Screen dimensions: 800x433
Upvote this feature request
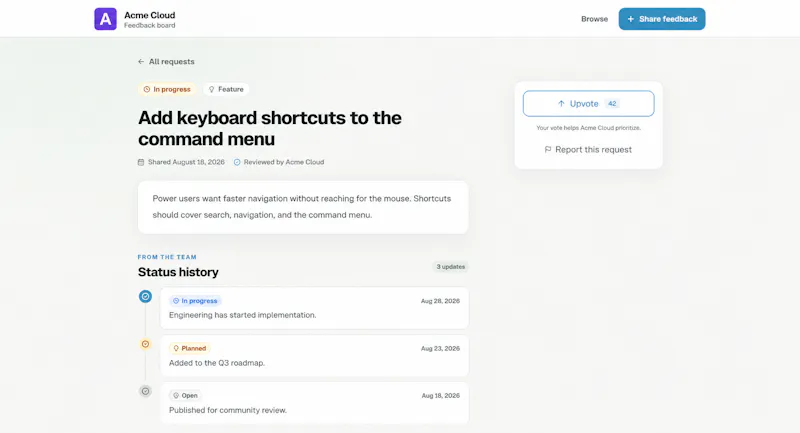pos(588,104)
